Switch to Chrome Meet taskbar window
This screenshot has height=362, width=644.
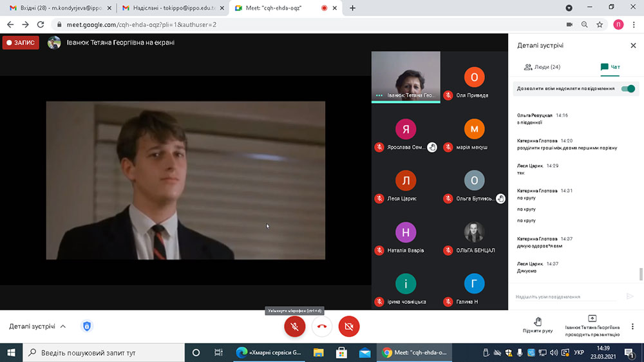414,352
